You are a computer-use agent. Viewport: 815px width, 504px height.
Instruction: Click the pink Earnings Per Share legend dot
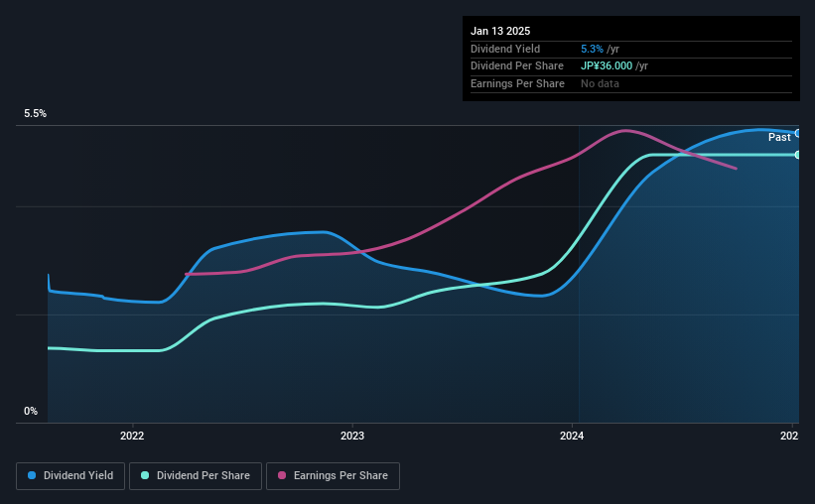(282, 475)
